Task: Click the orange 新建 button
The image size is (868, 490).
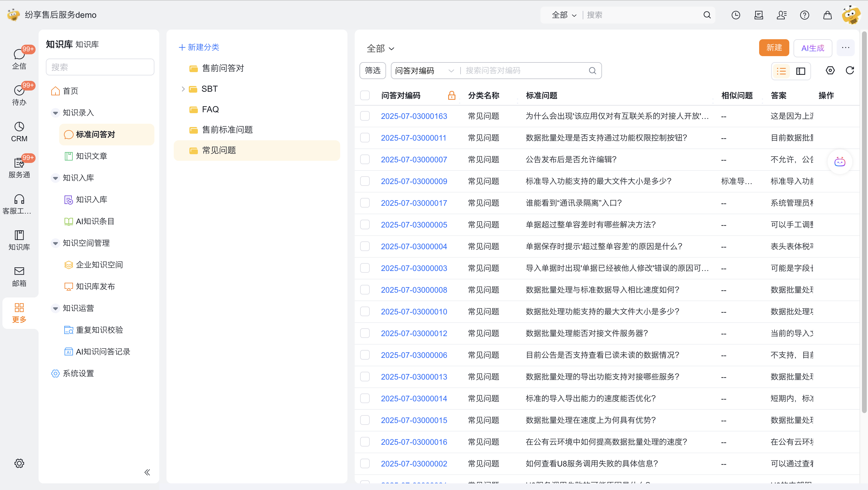Action: point(774,48)
